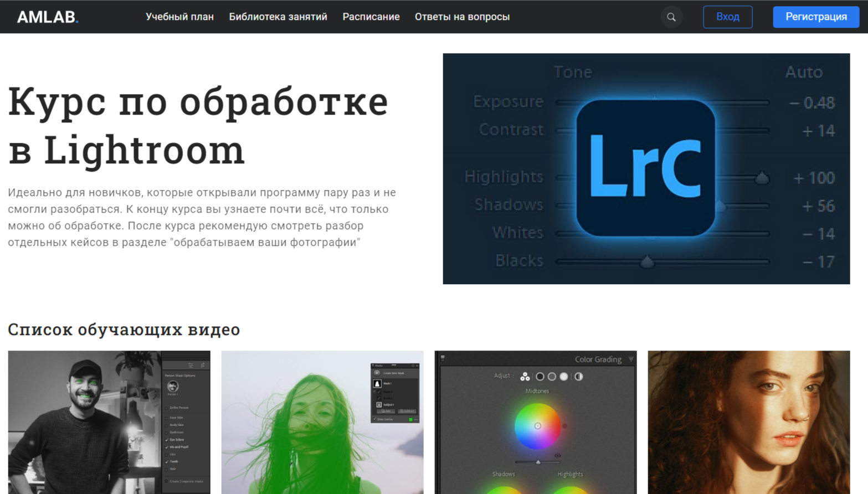Screen dimensions: 868x494
Task: Open the Учебный план menu item
Action: [179, 17]
